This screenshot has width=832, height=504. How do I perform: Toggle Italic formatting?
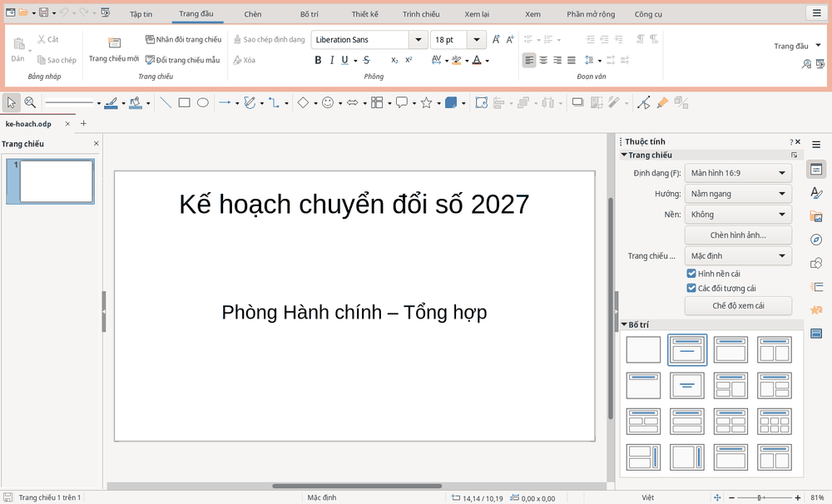coord(332,60)
